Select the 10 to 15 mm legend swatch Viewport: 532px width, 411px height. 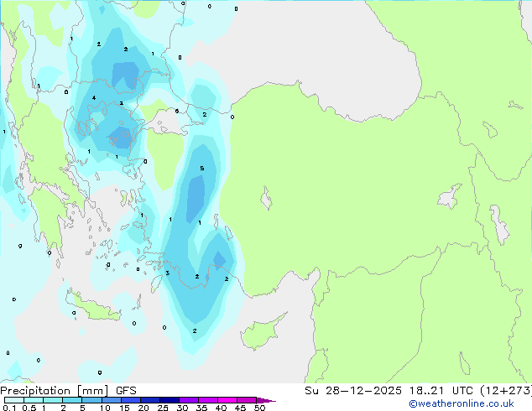[111, 400]
